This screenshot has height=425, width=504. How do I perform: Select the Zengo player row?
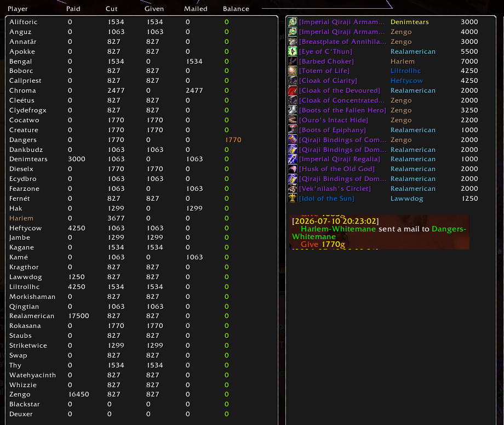[x=141, y=394]
